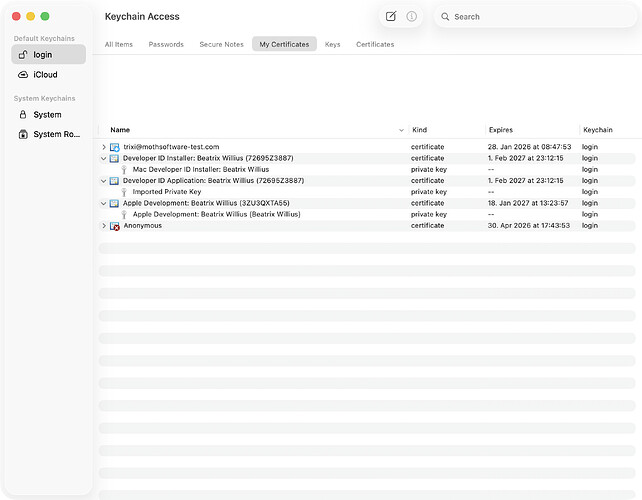Click certificate icon of Developer ID Application

point(114,181)
